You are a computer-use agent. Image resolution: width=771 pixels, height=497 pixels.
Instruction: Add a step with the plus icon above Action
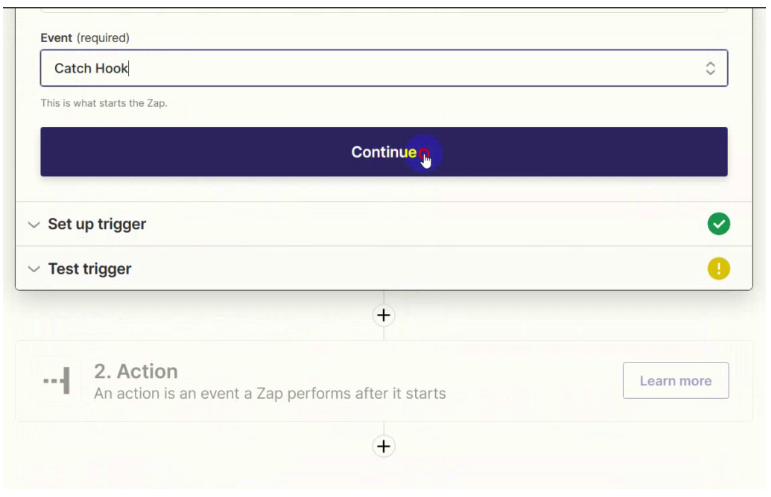(384, 315)
